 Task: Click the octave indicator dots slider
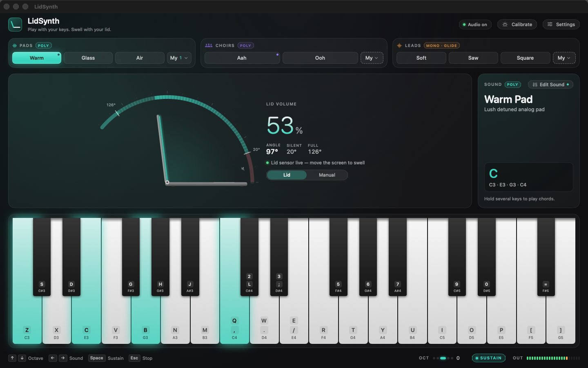443,358
